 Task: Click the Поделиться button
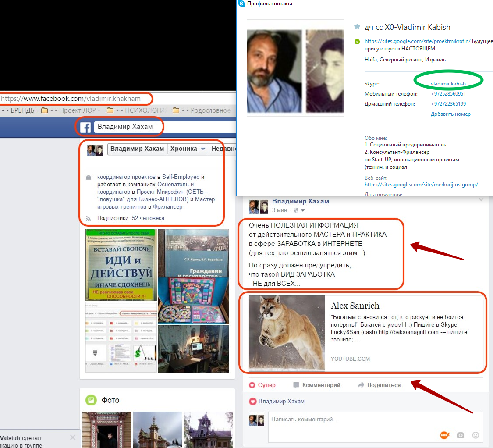[x=379, y=385]
